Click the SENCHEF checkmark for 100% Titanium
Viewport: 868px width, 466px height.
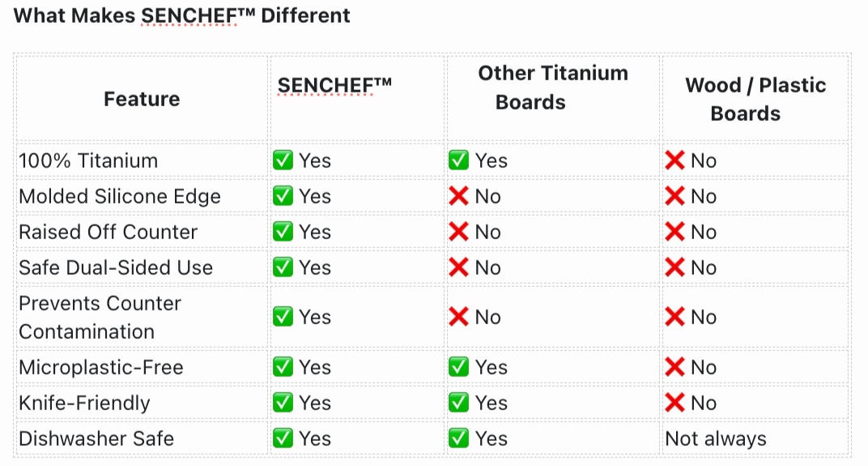283,160
